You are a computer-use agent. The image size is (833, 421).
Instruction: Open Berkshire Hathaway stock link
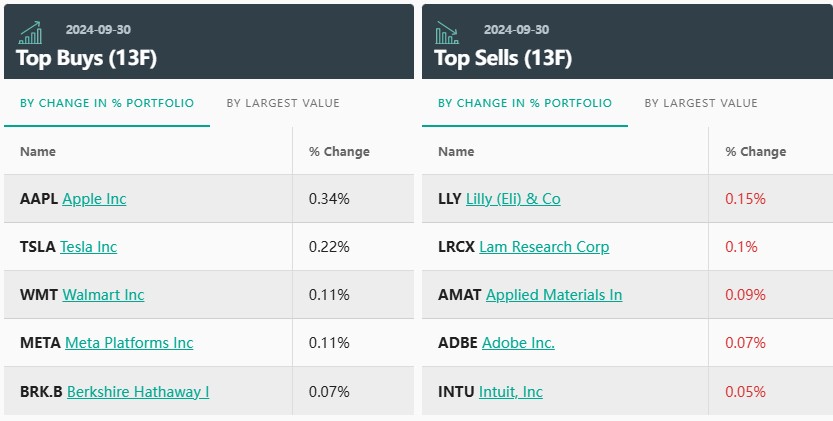point(138,391)
